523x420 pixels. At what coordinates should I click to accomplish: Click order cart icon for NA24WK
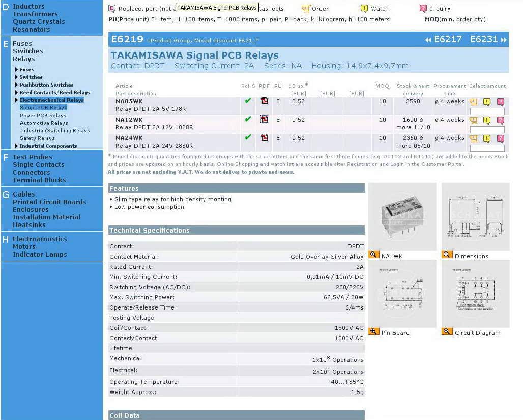pos(473,138)
